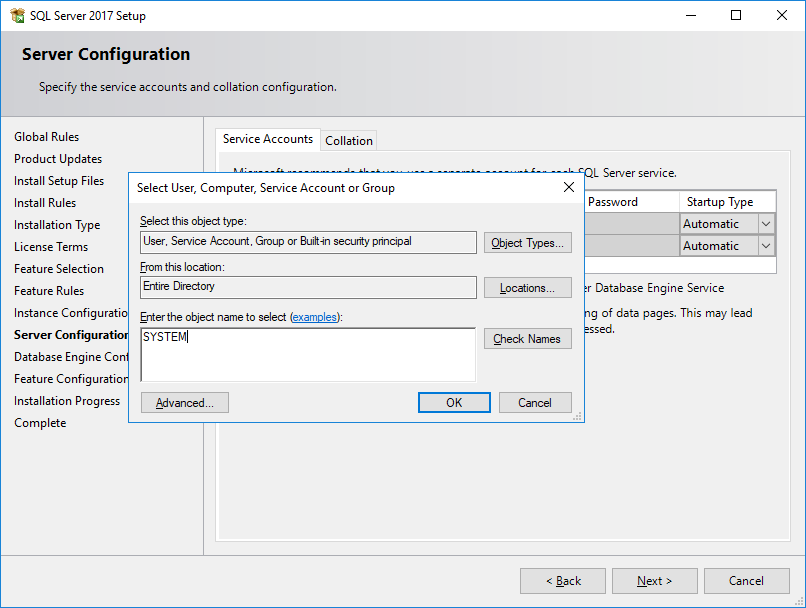Select Database Engine Configuration step
Viewport: 806px width, 608px height.
pos(71,357)
